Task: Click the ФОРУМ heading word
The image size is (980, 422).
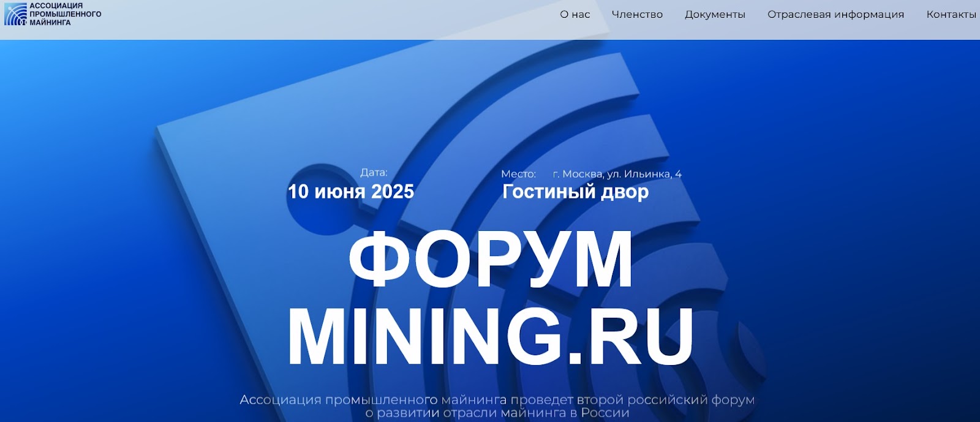Action: 491,260
